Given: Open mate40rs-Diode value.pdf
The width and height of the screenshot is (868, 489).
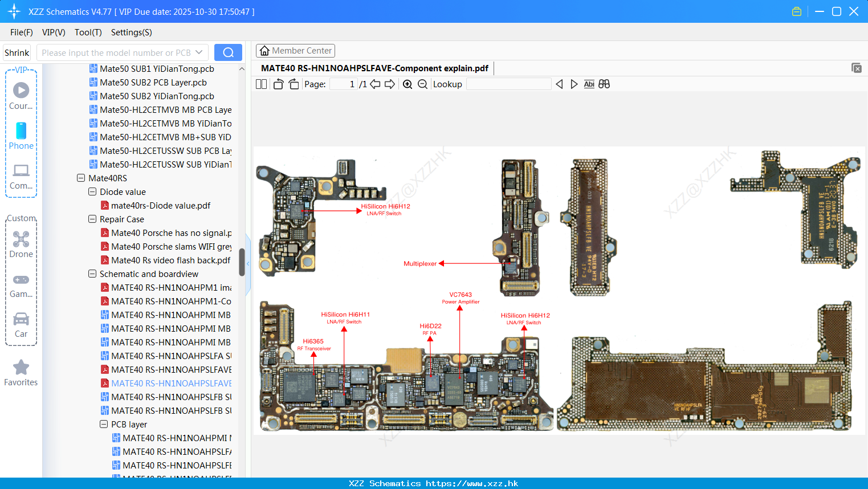Looking at the screenshot, I should (156, 206).
